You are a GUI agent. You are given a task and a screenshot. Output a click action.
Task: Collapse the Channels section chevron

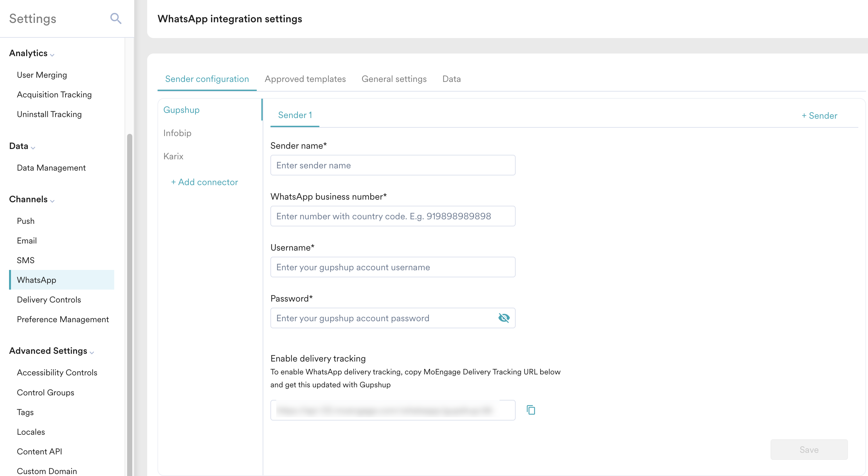52,201
